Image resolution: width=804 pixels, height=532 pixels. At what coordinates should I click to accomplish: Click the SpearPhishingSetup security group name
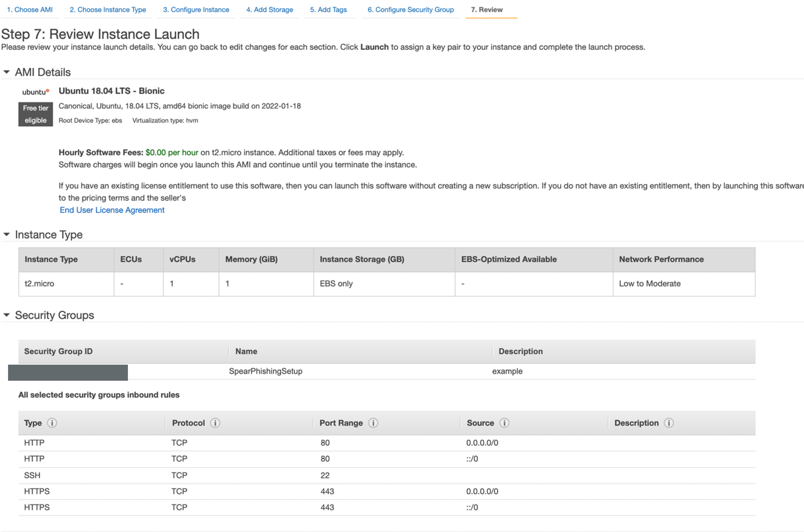coord(265,371)
